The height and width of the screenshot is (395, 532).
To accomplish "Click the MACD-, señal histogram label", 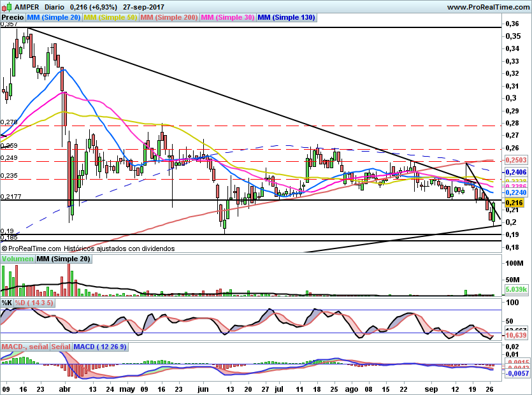I will [25, 347].
